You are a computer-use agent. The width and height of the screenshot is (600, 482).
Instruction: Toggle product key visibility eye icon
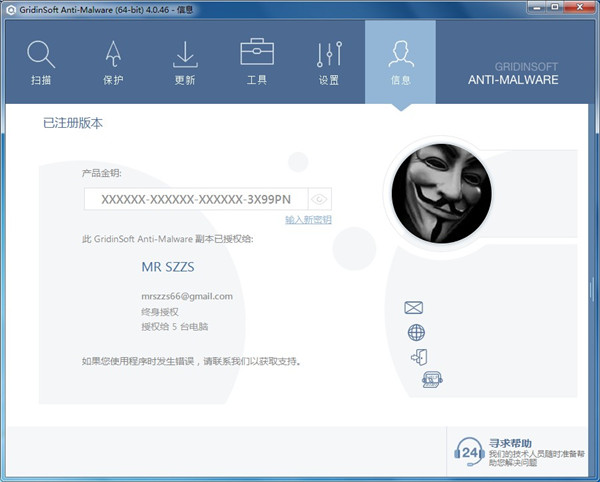[319, 199]
